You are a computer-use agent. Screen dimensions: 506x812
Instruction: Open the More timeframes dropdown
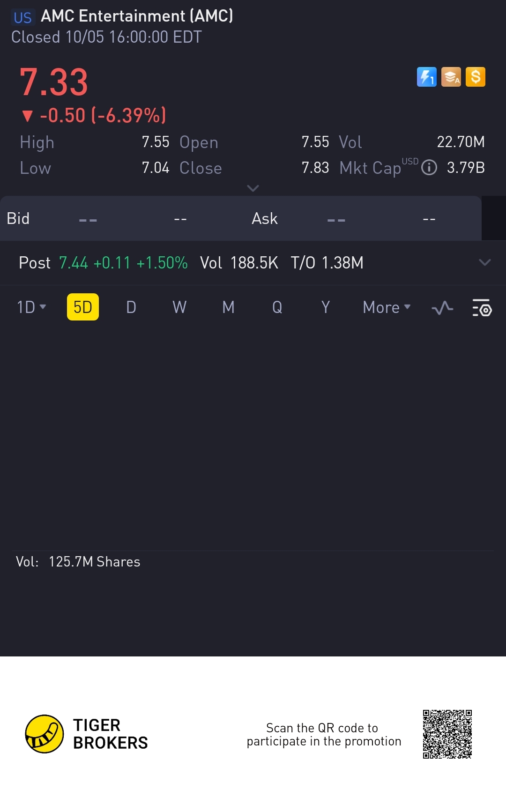[x=387, y=307]
